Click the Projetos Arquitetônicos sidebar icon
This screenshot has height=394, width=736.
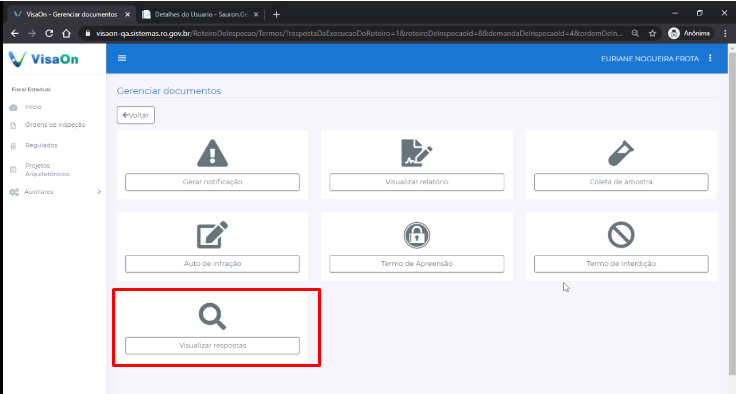(x=13, y=170)
